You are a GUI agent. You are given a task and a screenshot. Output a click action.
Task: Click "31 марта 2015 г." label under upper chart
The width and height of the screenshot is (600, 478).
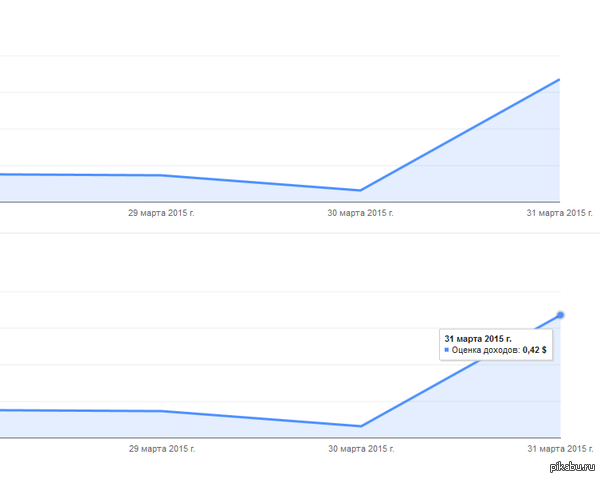559,213
